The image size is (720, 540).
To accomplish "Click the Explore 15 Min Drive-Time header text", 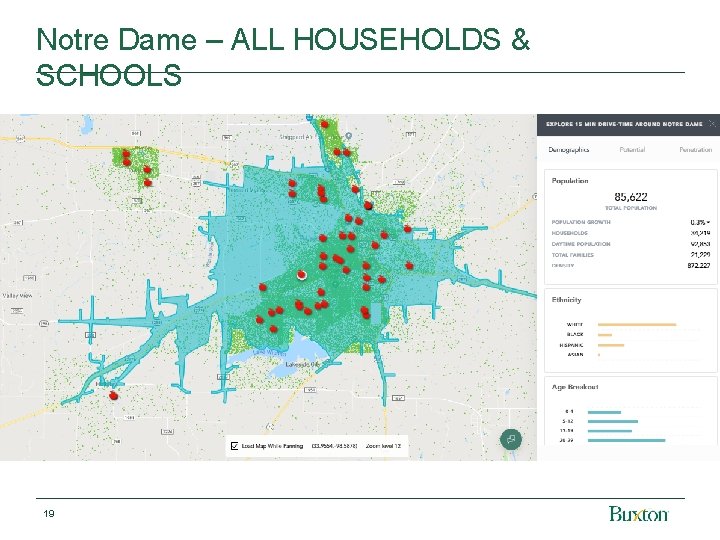I will point(624,124).
